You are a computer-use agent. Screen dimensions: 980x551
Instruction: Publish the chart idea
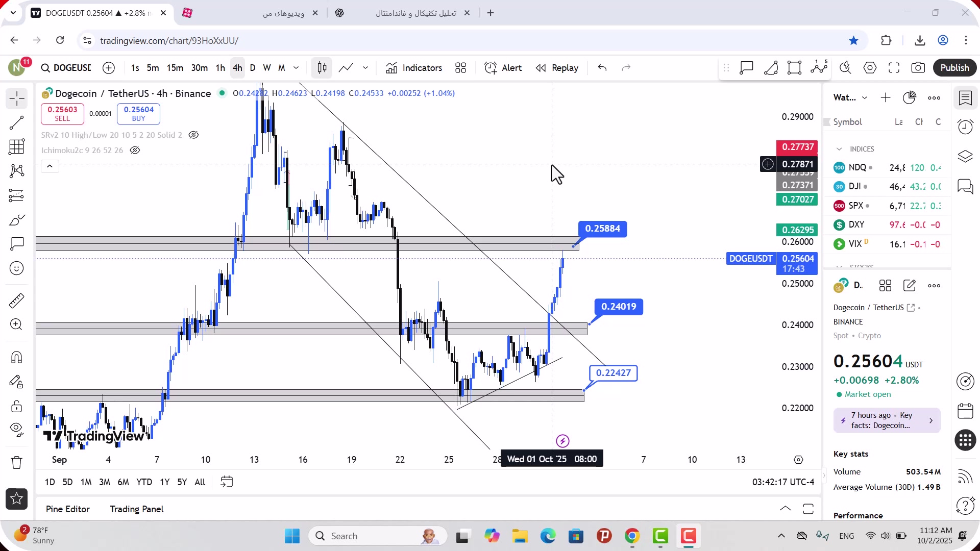click(955, 68)
